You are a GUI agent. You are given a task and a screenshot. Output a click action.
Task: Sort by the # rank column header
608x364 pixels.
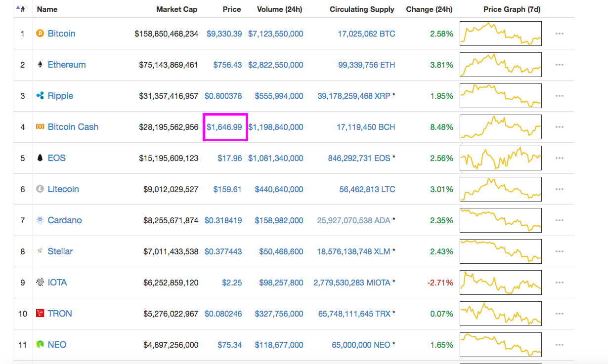(x=21, y=9)
